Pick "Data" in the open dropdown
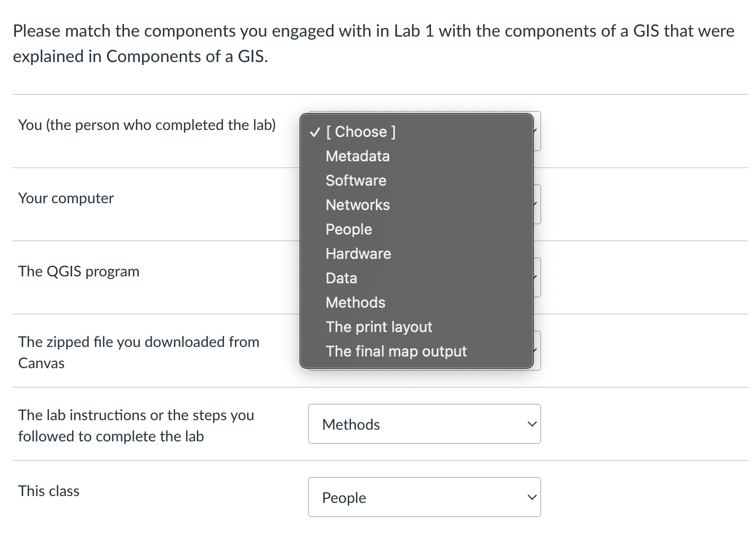 (x=341, y=278)
